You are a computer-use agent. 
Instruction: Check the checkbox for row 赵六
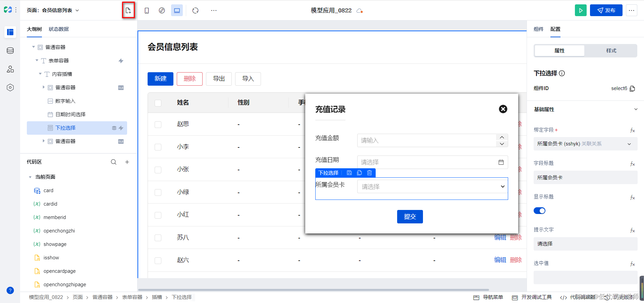tap(158, 261)
